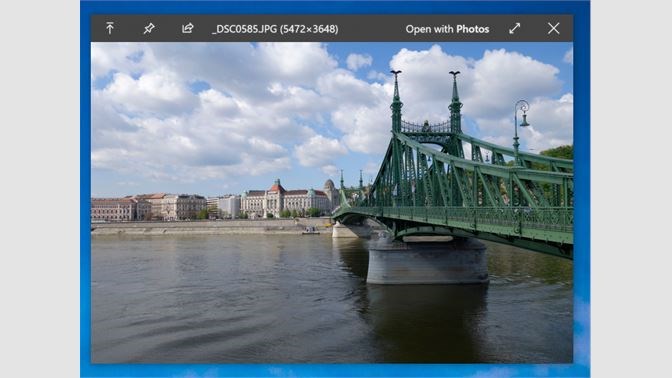This screenshot has width=672, height=378.
Task: Pin the preview window
Action: tap(149, 29)
